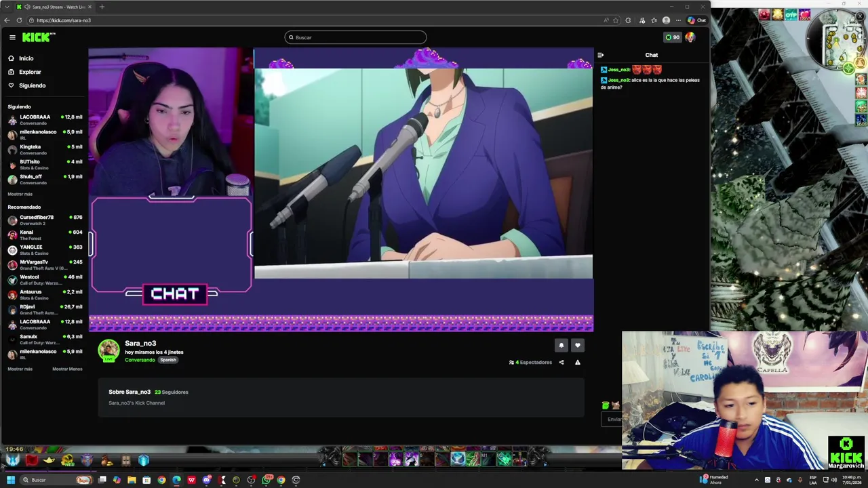Open Edge profile avatar
Viewport: 868px width, 488px height.
click(666, 20)
